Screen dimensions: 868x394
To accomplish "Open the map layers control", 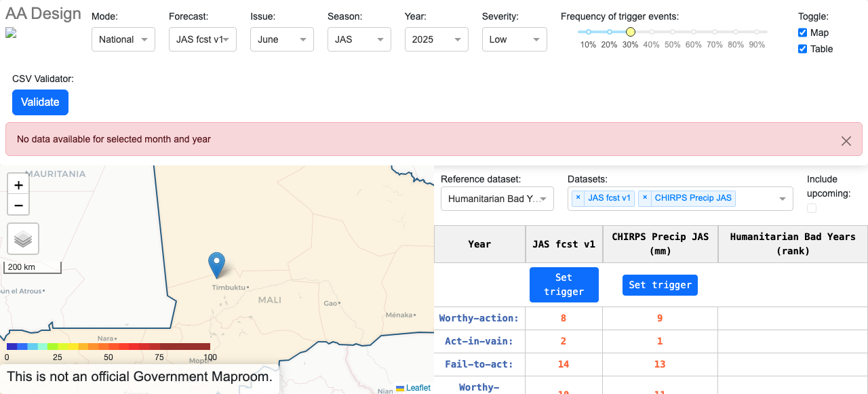I will [23, 238].
